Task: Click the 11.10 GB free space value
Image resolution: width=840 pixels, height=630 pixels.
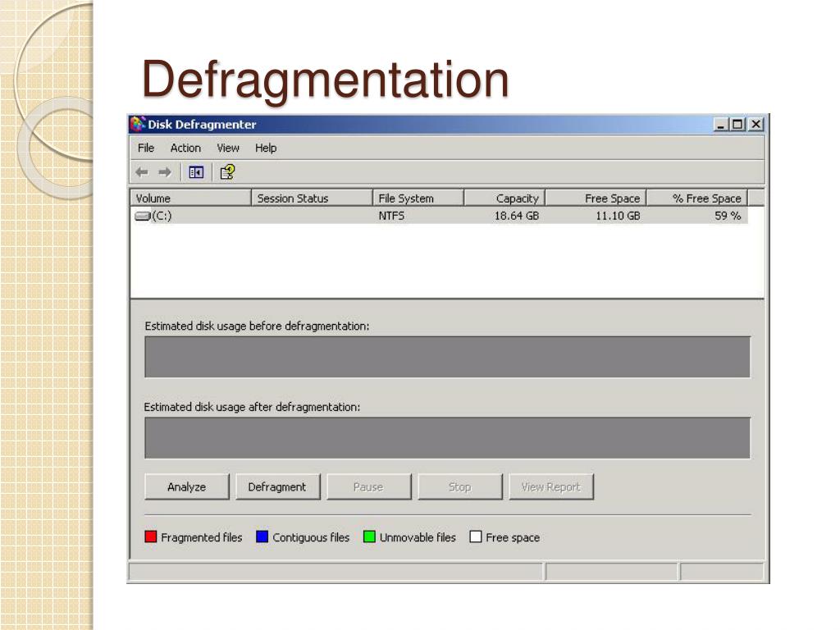Action: (618, 216)
